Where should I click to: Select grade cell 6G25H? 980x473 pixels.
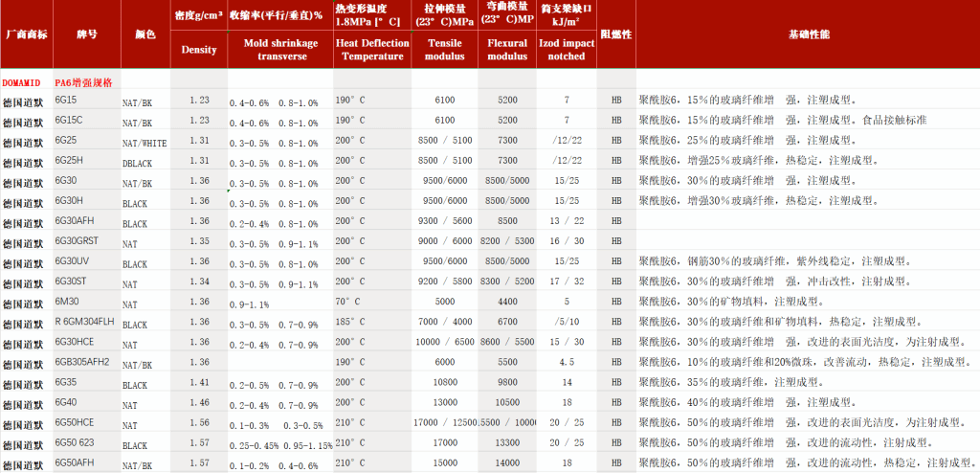click(69, 160)
